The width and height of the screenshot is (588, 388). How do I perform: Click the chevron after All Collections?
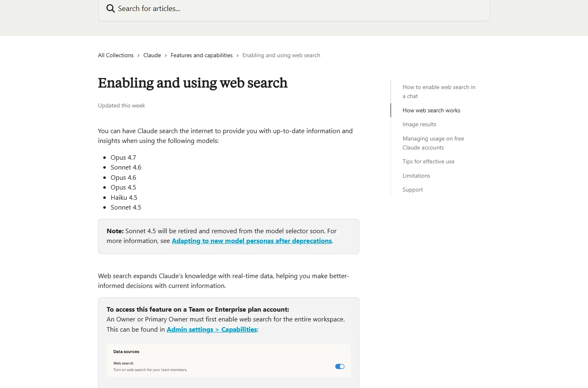coord(138,56)
